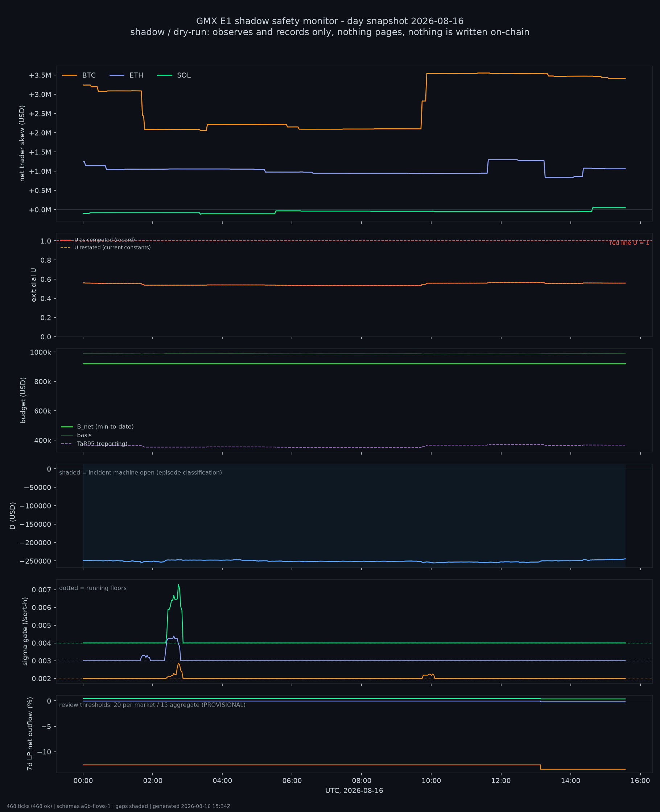Select the ETH legend label
The width and height of the screenshot is (660, 812).
tap(136, 75)
